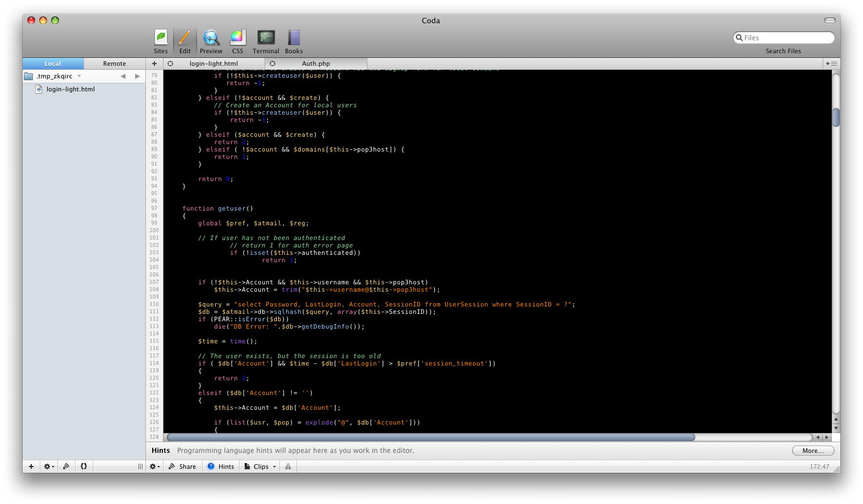Click the More... button

point(812,451)
